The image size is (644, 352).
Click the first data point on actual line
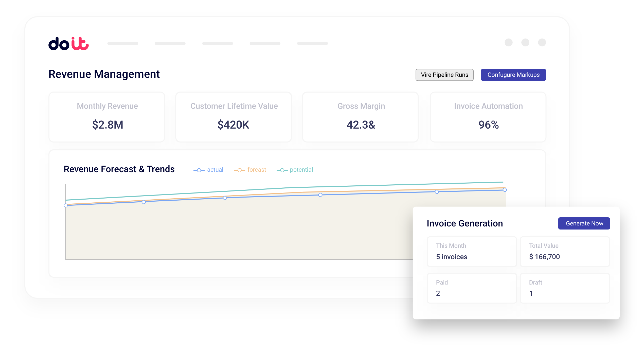tap(66, 205)
